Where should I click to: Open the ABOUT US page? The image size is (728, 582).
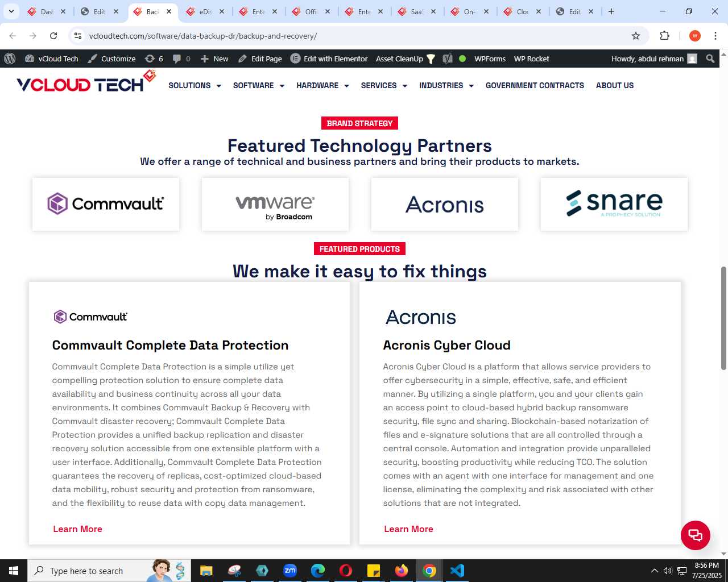tap(615, 85)
